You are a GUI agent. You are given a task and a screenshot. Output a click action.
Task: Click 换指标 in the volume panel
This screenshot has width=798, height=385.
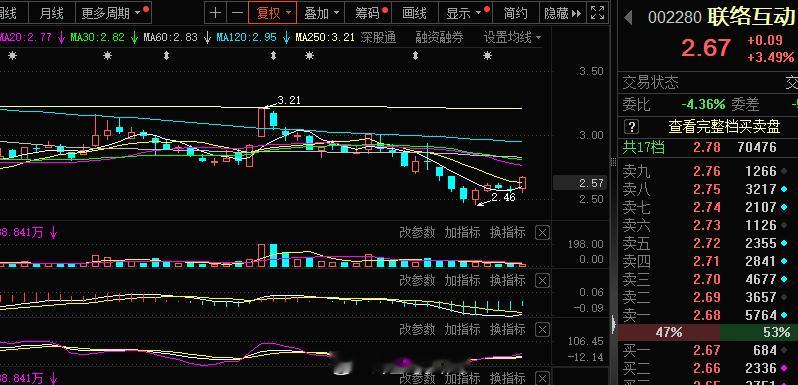click(507, 233)
